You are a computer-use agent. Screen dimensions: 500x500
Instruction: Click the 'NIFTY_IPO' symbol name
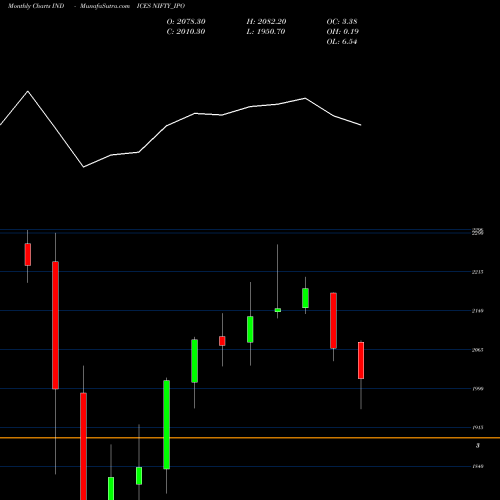point(169,6)
